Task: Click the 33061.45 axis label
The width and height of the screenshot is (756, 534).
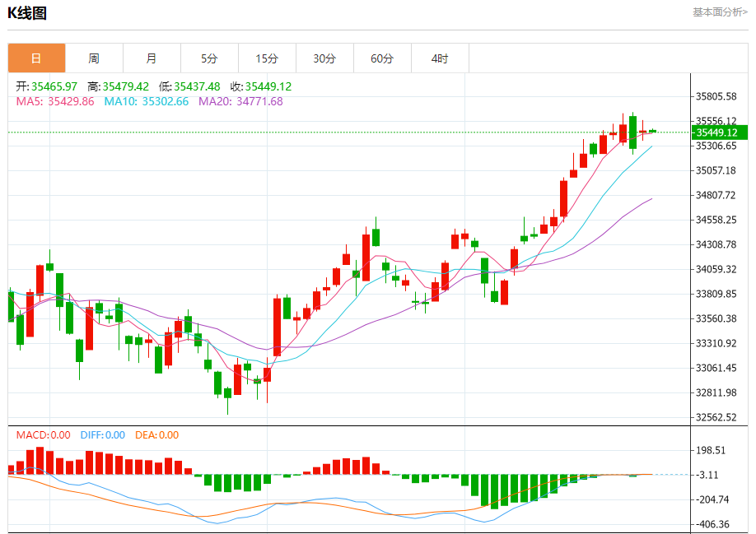Action: point(716,368)
